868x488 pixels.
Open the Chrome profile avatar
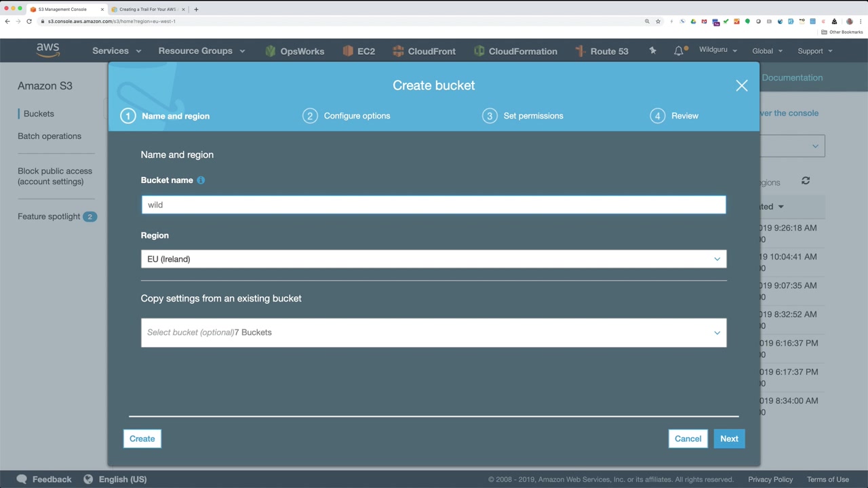[x=849, y=21]
